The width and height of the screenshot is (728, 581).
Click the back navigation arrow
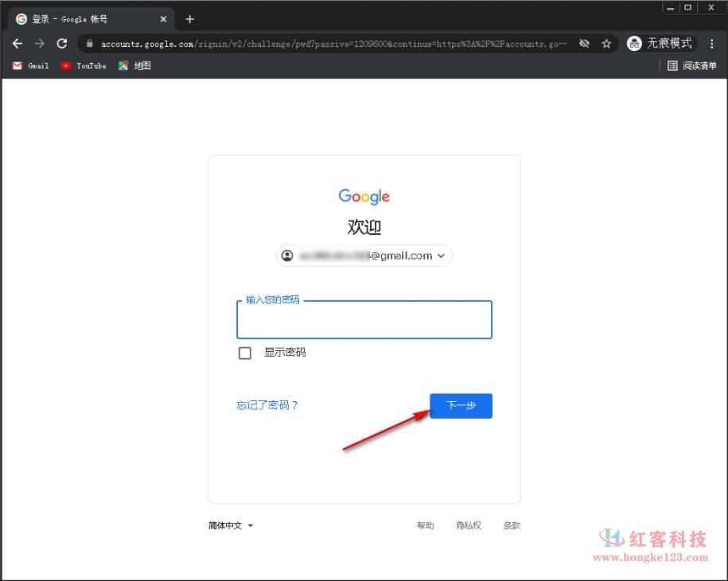click(x=18, y=44)
